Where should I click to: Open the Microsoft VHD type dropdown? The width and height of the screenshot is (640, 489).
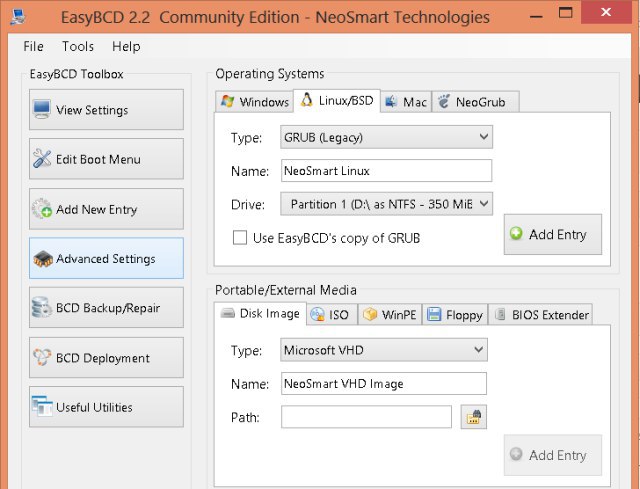pos(384,350)
